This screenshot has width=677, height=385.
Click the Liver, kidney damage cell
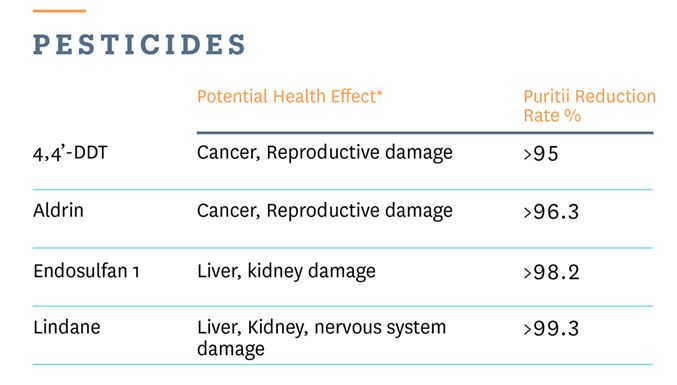(x=286, y=271)
